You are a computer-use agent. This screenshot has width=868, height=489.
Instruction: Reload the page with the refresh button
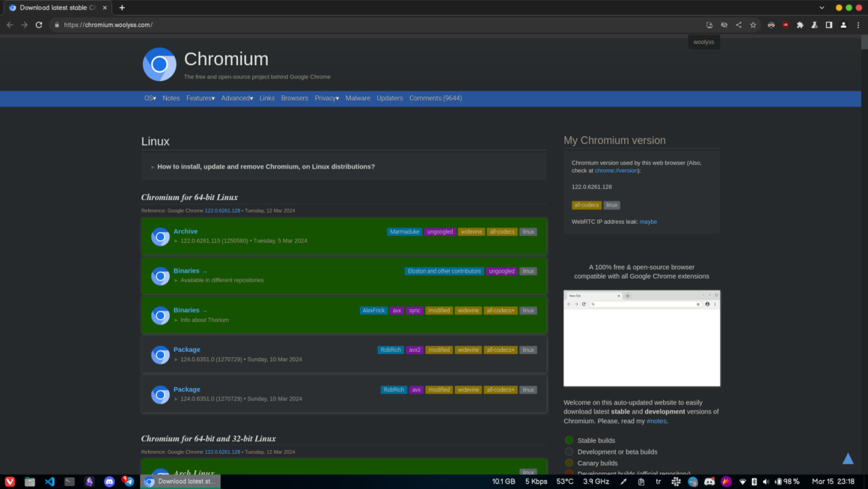pyautogui.click(x=39, y=25)
